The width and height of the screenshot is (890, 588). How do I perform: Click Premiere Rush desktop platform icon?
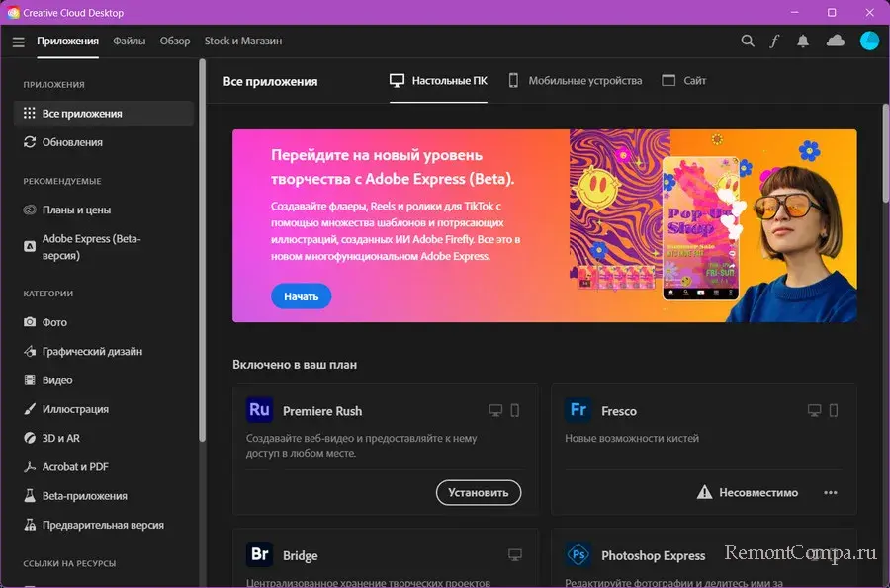[x=495, y=410]
